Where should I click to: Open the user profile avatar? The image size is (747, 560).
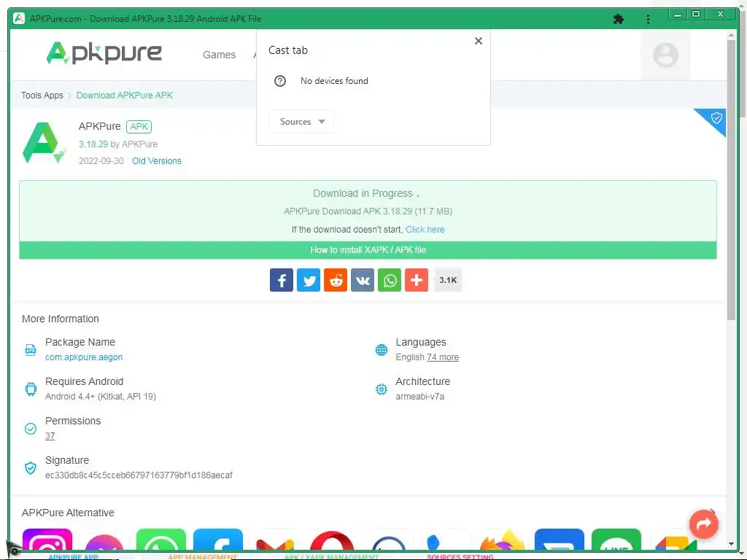[665, 55]
